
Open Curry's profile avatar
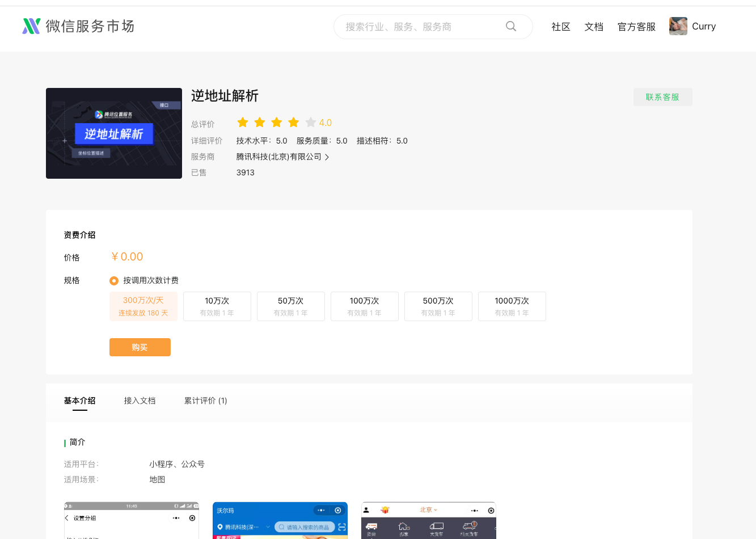click(x=678, y=26)
